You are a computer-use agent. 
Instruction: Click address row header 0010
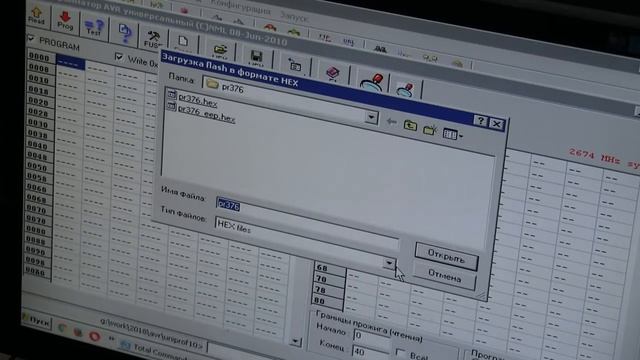coord(39,79)
